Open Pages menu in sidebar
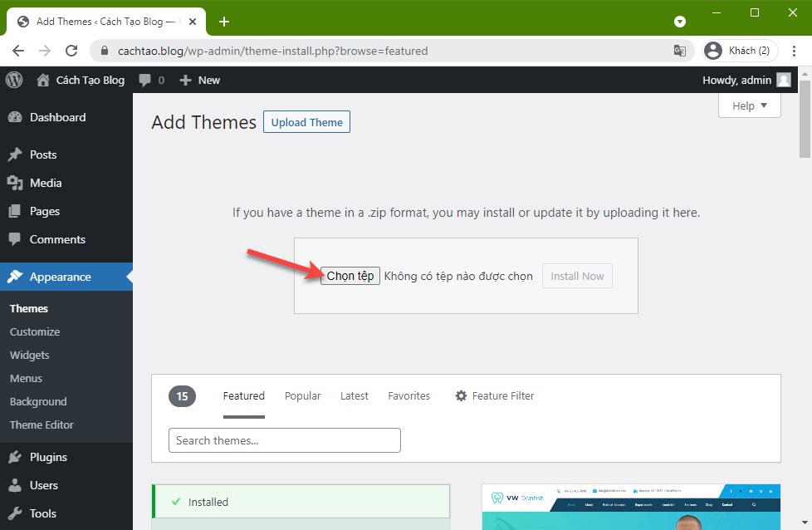 pos(66,211)
